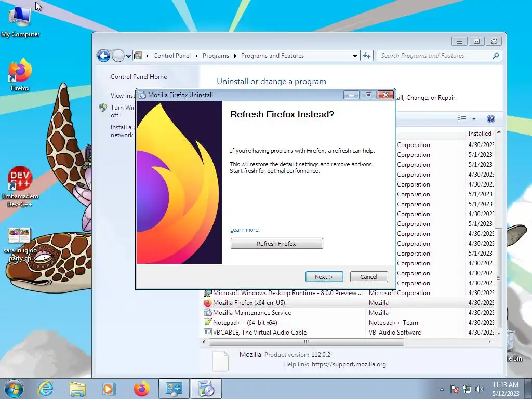Click the VBCABLE row icon
The image size is (532, 399).
[x=207, y=332]
